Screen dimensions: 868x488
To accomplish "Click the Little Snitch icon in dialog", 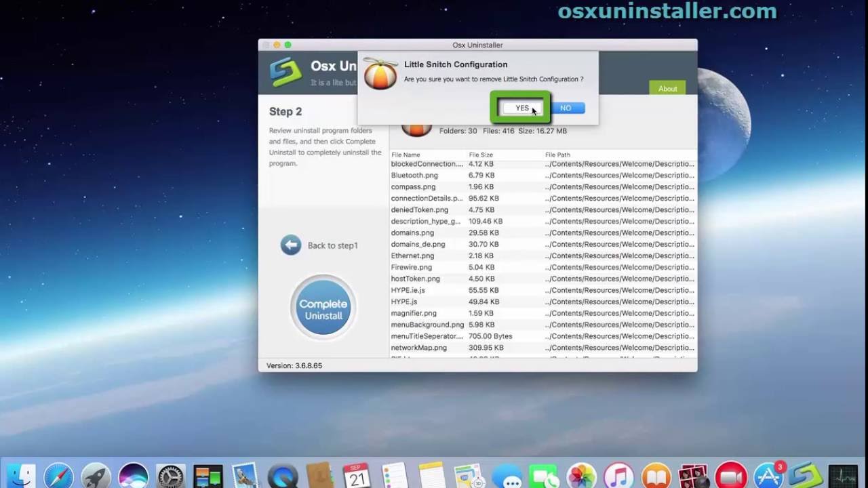I will coord(380,74).
